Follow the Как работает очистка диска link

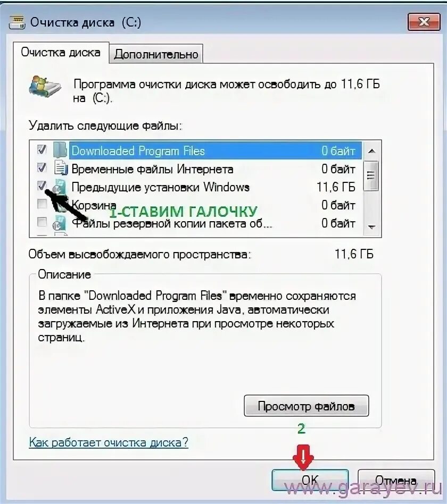click(x=109, y=442)
